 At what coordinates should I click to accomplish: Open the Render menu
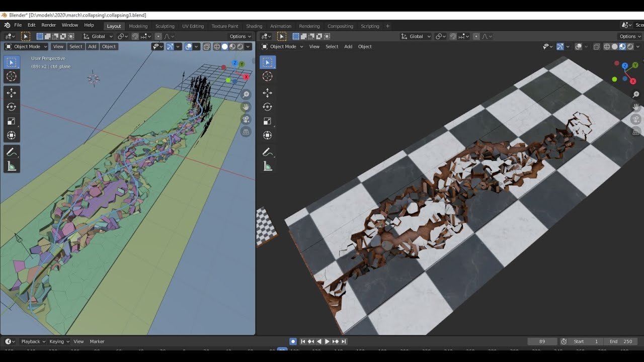click(49, 25)
